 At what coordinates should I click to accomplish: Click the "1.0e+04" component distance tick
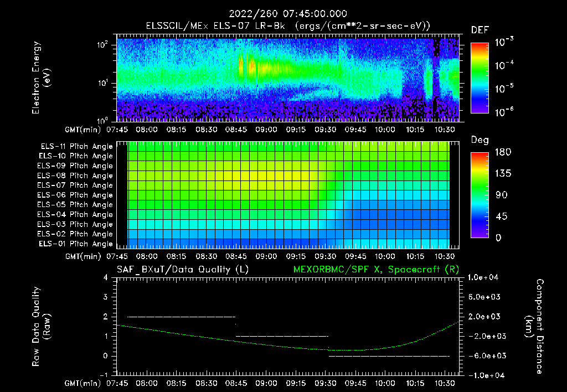(483, 277)
